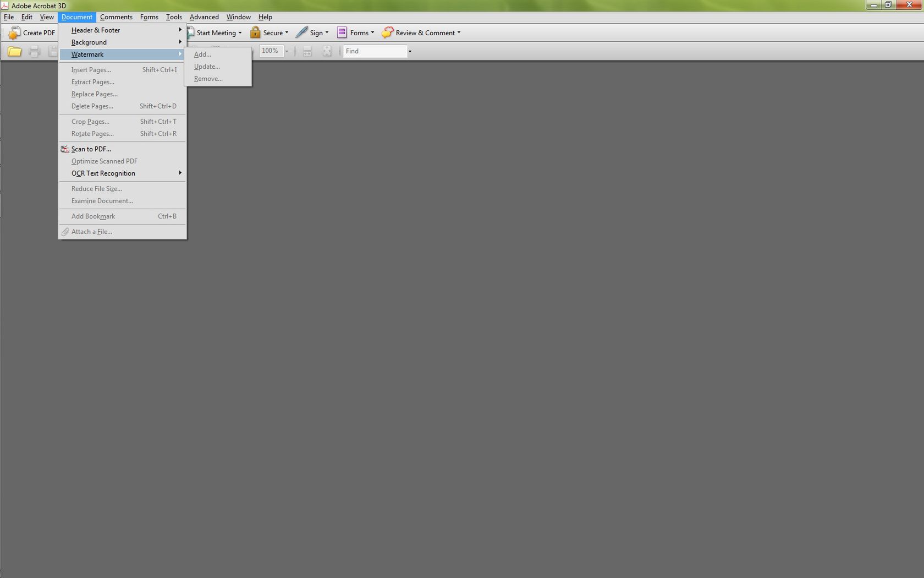The height and width of the screenshot is (578, 924).
Task: Choose Remove... in Watermark submenu
Action: [218, 79]
